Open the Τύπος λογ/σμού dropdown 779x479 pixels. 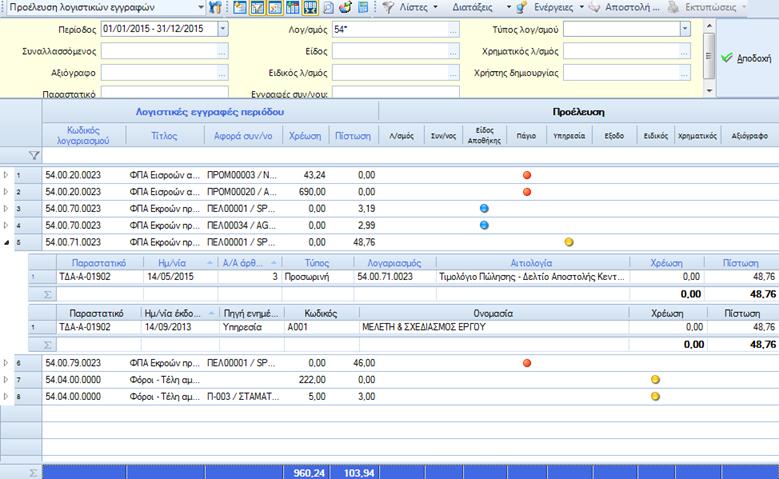click(685, 29)
